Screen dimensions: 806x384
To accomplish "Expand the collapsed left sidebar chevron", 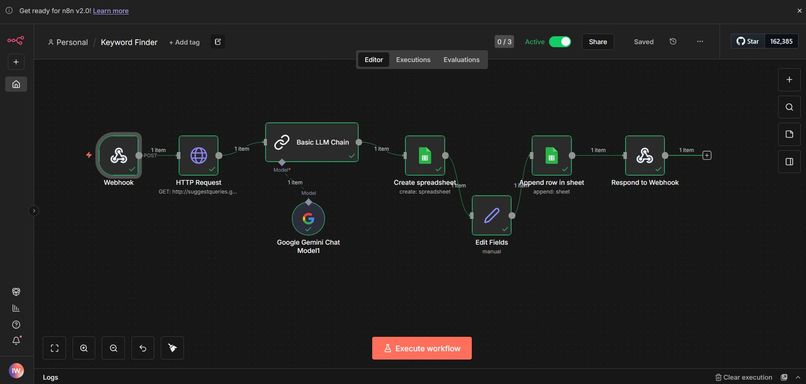I will pos(34,210).
